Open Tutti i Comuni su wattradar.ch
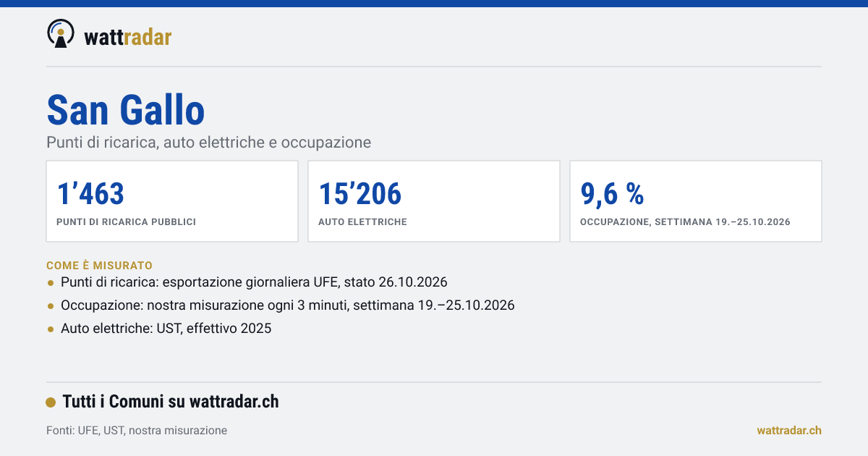The height and width of the screenshot is (456, 868). tap(171, 402)
